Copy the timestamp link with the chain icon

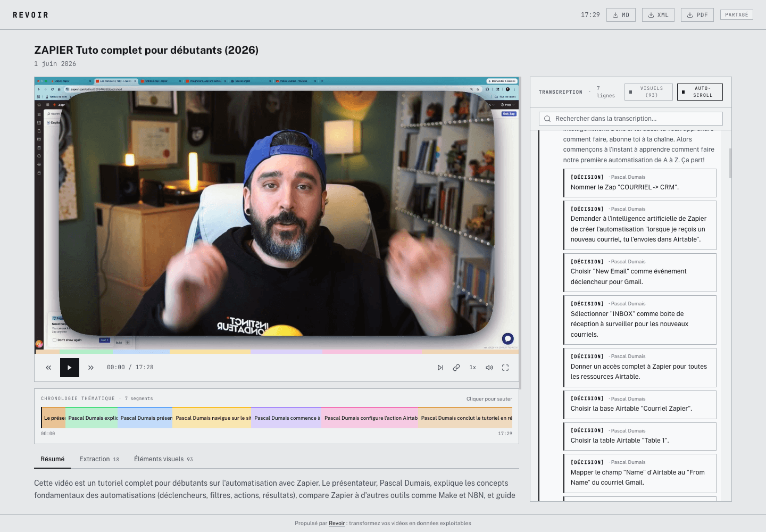pyautogui.click(x=456, y=368)
